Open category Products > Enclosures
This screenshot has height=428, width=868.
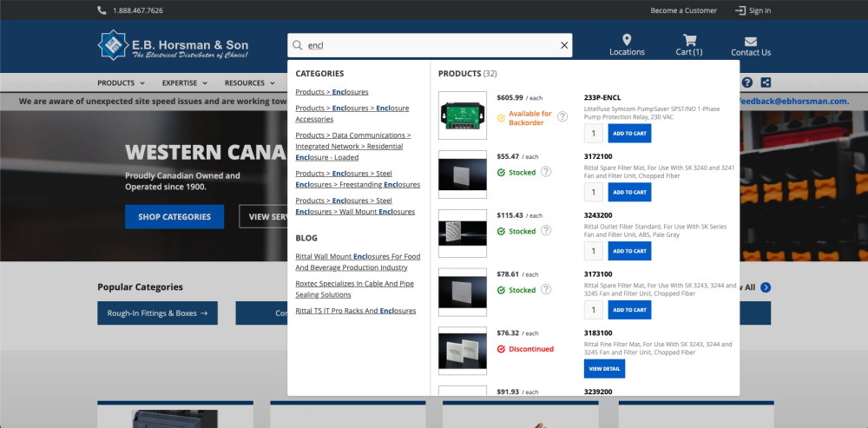(332, 92)
